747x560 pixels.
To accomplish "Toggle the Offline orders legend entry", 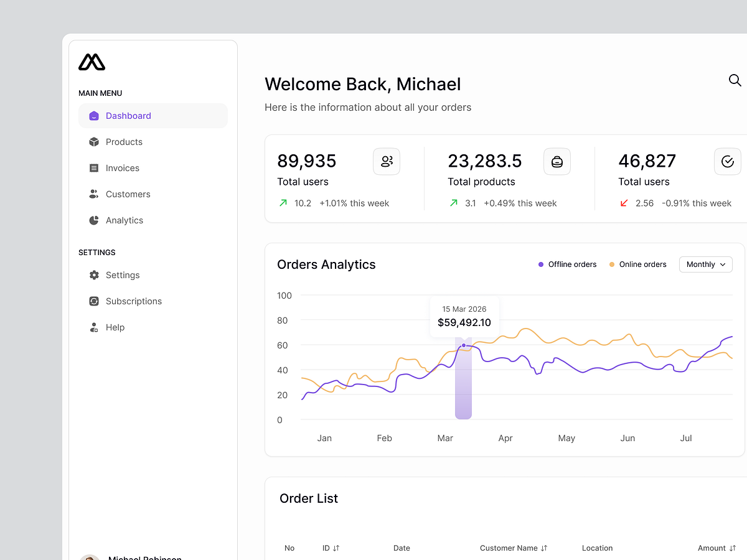I will pyautogui.click(x=567, y=264).
